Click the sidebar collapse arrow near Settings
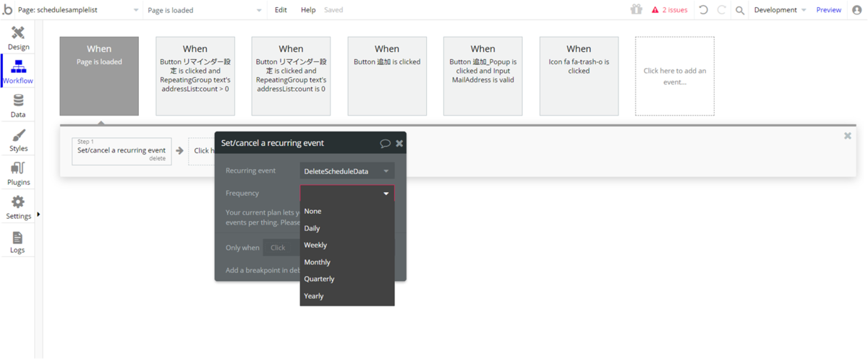 (x=38, y=215)
